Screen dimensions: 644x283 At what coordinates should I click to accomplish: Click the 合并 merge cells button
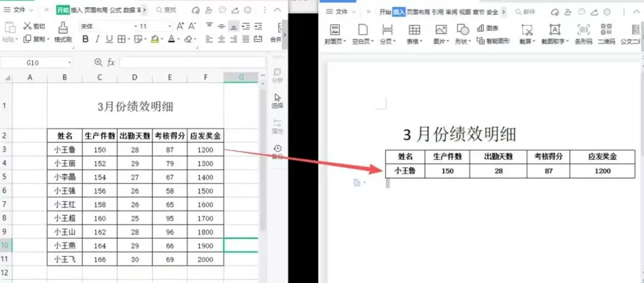pyautogui.click(x=276, y=32)
